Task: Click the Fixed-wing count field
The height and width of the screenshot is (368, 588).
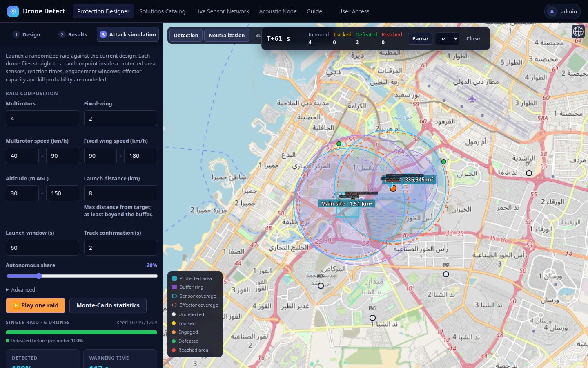Action: pyautogui.click(x=120, y=119)
